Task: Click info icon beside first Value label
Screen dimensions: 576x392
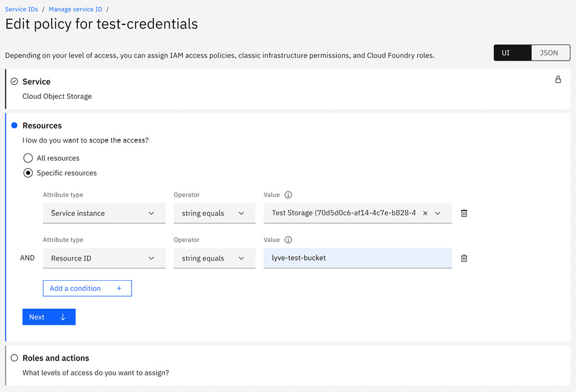Action: tap(288, 195)
